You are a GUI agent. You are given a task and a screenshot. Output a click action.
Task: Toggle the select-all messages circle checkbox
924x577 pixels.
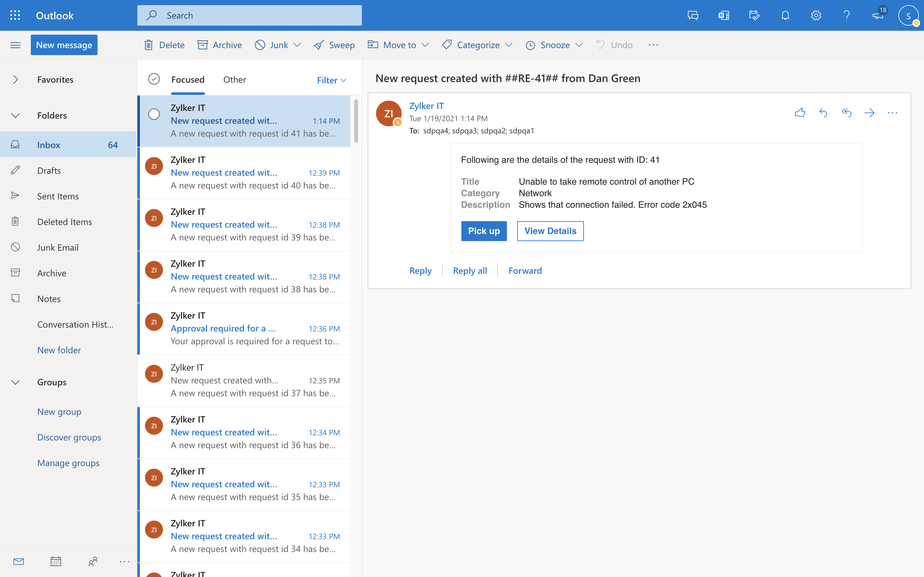154,79
